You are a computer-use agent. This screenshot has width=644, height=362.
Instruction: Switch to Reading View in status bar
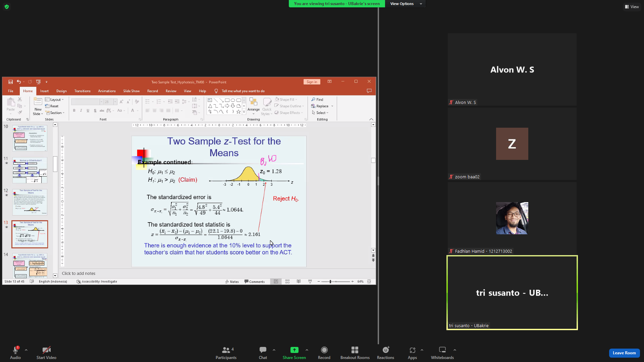point(299,282)
